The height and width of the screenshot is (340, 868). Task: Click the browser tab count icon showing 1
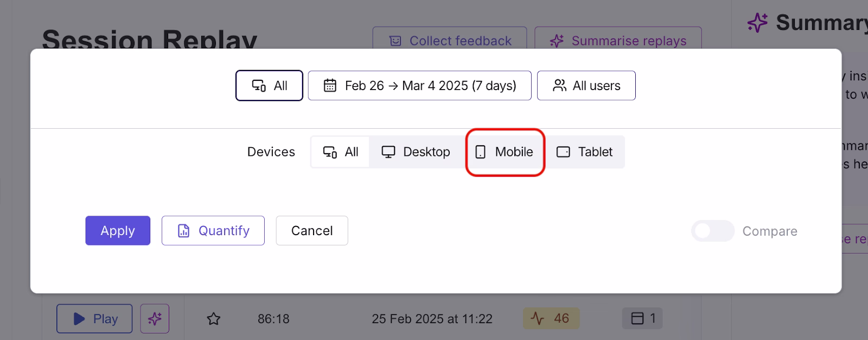click(x=637, y=319)
